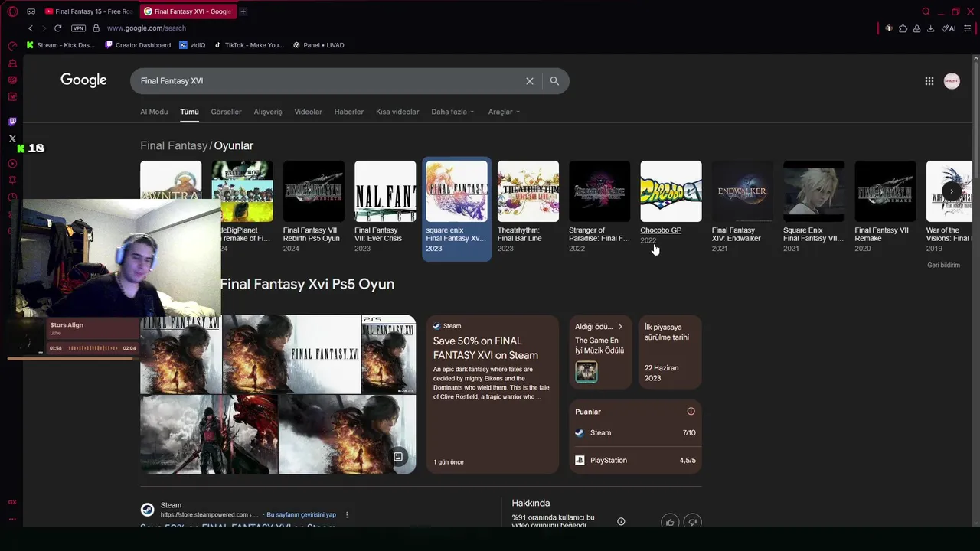
Task: Open result options three dots for Steam
Action: click(347, 515)
